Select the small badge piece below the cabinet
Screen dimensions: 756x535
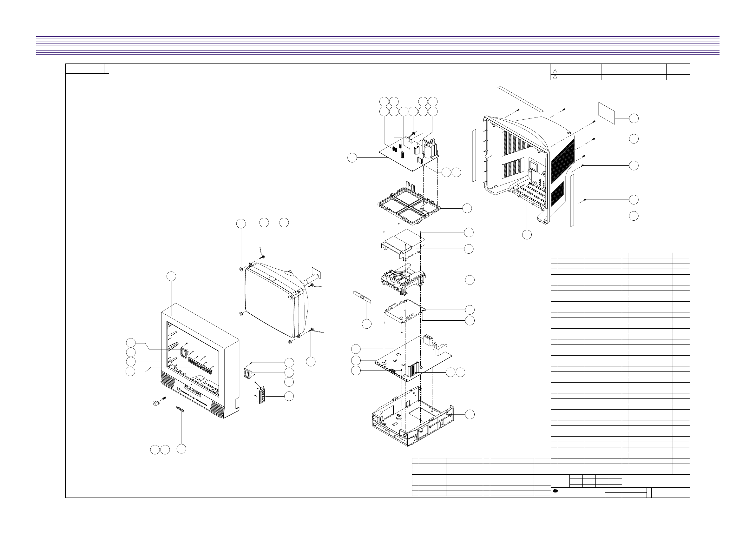(181, 410)
